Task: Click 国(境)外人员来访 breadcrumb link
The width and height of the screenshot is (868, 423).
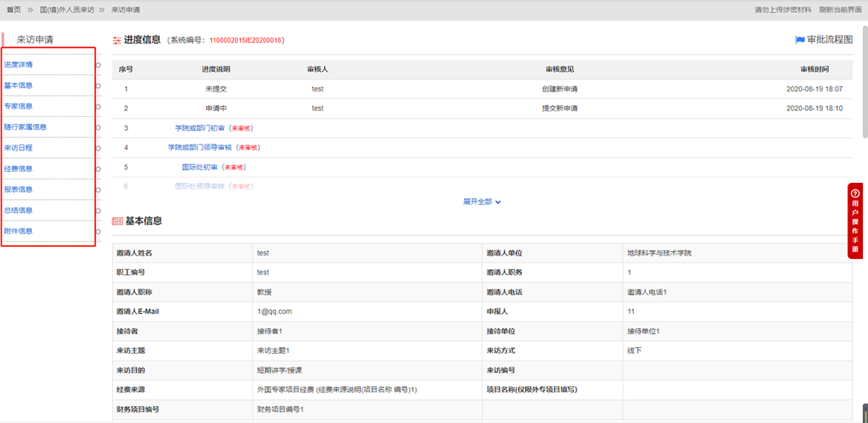Action: click(x=67, y=10)
